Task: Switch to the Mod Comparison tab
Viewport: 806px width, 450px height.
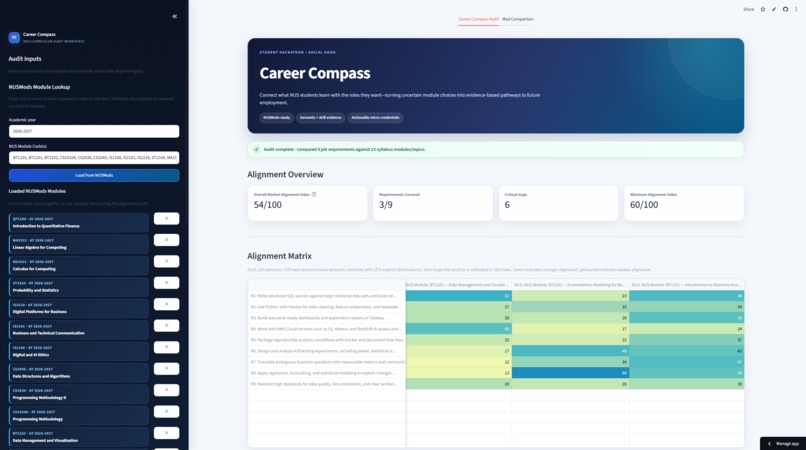Action: click(518, 19)
